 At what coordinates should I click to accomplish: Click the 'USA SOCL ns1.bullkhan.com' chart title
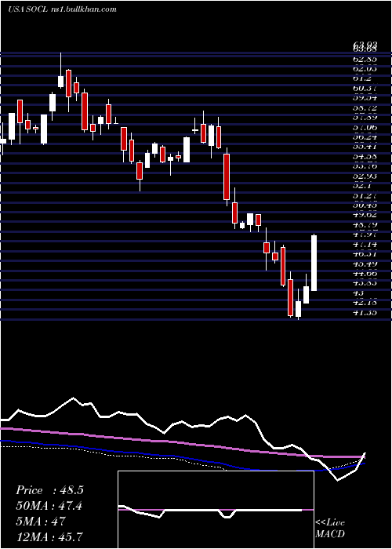[62, 9]
